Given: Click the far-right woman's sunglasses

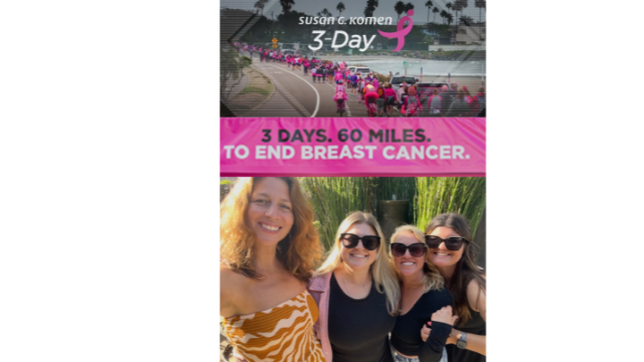Looking at the screenshot, I should (446, 242).
